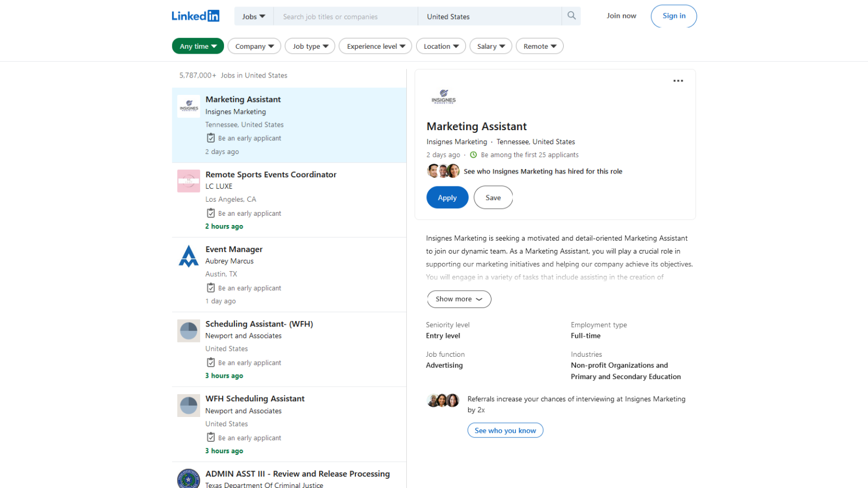This screenshot has width=868, height=488.
Task: Open the Experience level filter
Action: click(x=375, y=46)
